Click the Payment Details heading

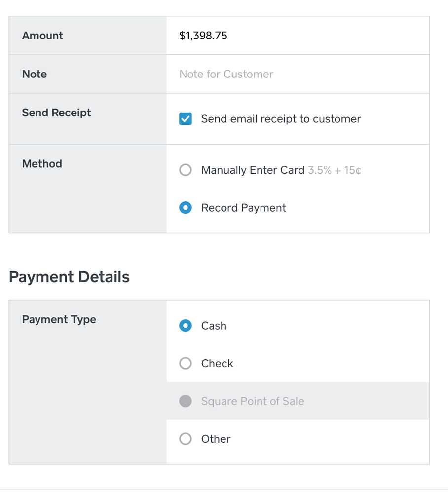click(69, 277)
